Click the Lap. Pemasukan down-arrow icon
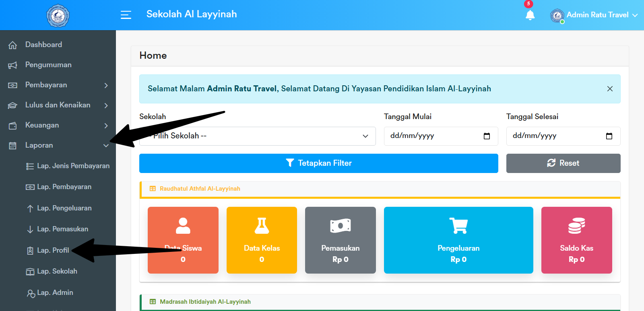This screenshot has width=644, height=311. point(30,229)
